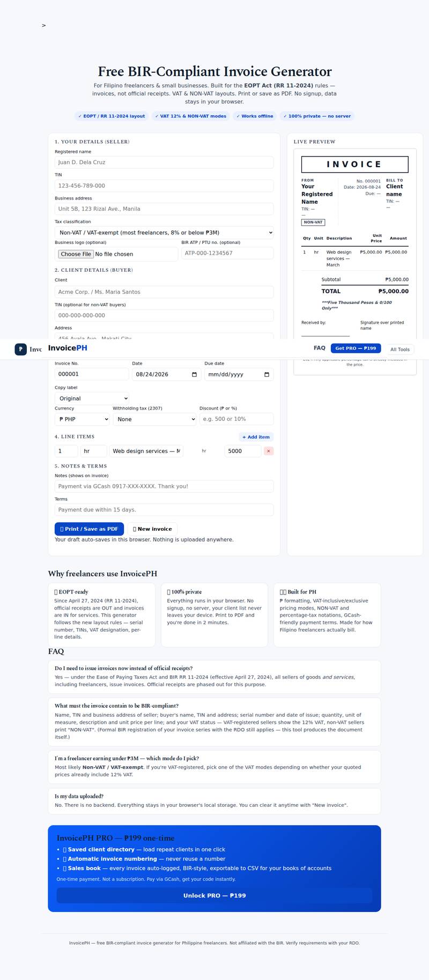Viewport: 429px width, 980px height.
Task: Open the calendar picker for Due date
Action: point(267,374)
